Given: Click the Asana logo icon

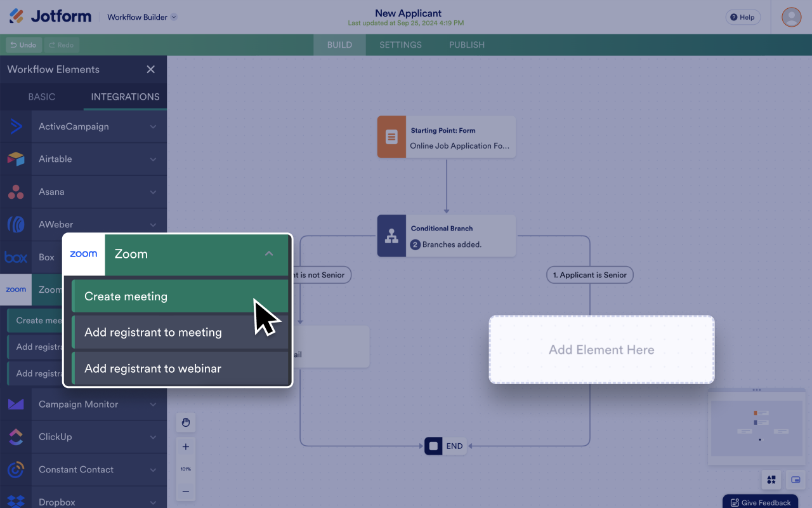Looking at the screenshot, I should point(16,192).
